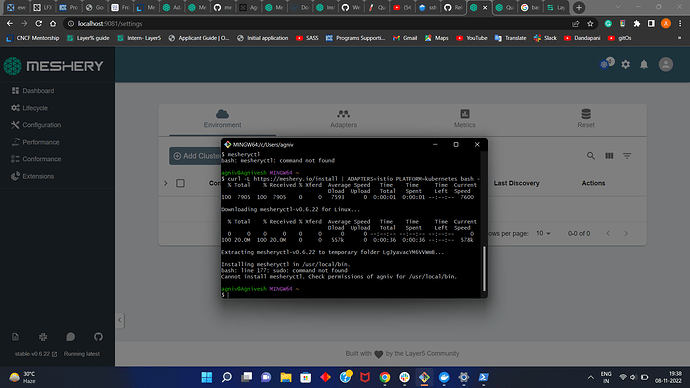Open Chrome menu three dots
Viewport: 690px width, 388px height.
point(680,24)
